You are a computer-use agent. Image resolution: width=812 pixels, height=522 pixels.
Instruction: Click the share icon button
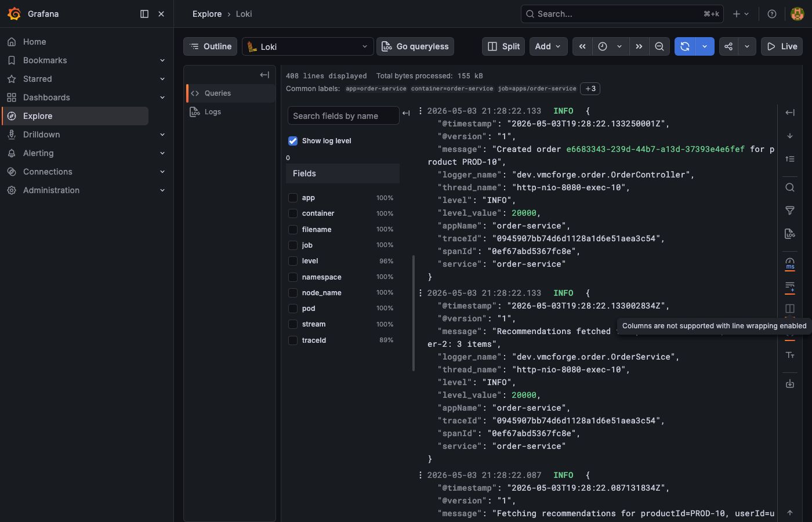point(728,46)
